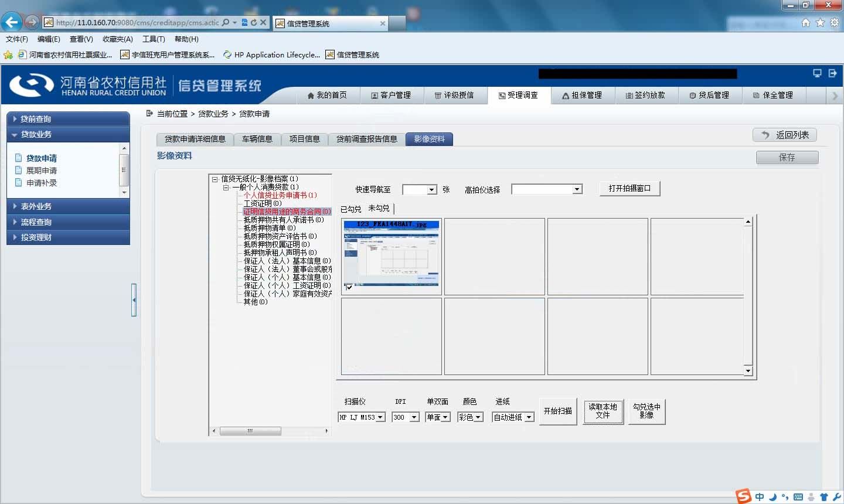
Task: Toggle compatibility view icon in address bar
Action: 245,22
